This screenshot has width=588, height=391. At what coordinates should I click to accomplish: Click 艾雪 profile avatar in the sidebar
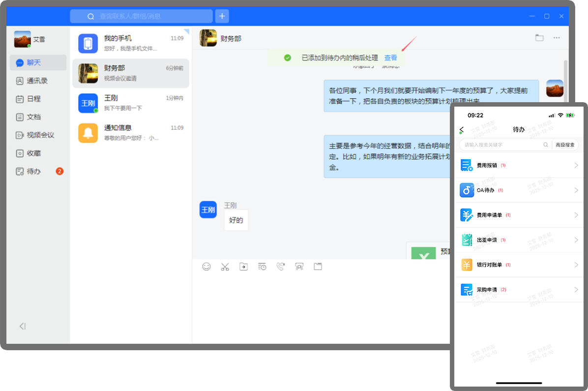[x=23, y=39]
